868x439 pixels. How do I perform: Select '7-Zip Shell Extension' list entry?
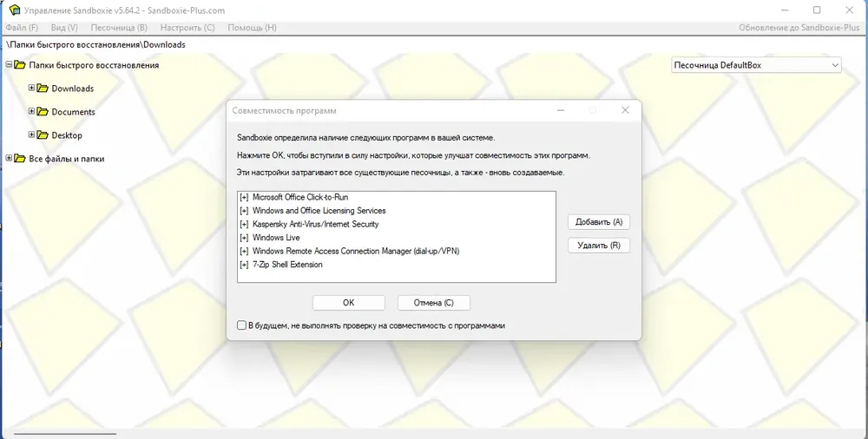[397, 265]
